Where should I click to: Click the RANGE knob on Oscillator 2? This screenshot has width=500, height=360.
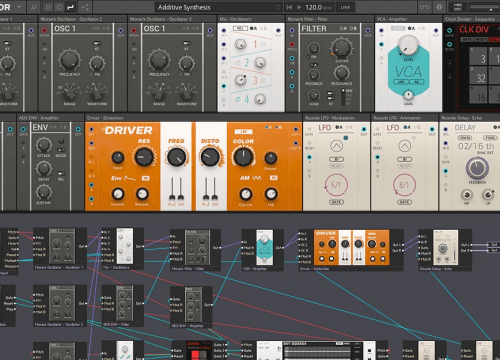70,92
